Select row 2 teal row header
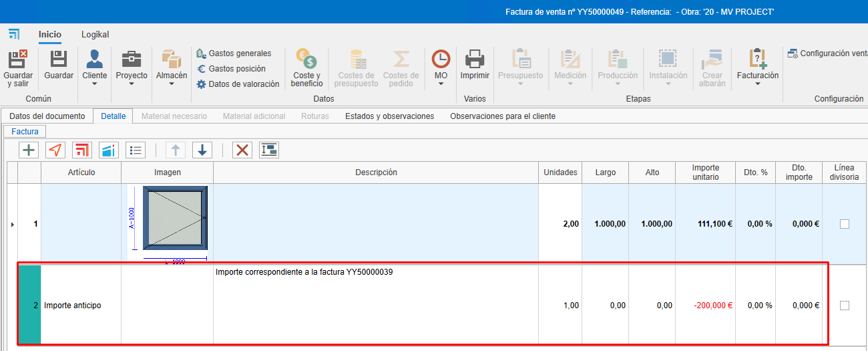Viewport: 868px width, 351px height. pyautogui.click(x=29, y=306)
